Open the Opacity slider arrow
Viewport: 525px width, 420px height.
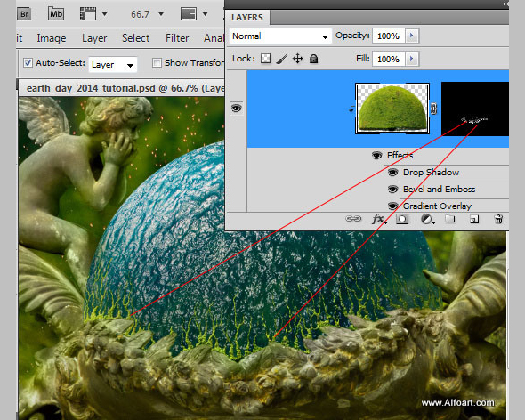[x=412, y=36]
